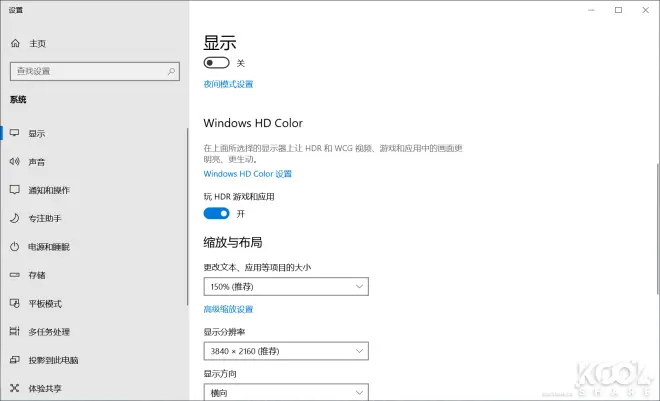The width and height of the screenshot is (660, 401).
Task: Click the projection icon for 投影到此电脑
Action: click(14, 360)
